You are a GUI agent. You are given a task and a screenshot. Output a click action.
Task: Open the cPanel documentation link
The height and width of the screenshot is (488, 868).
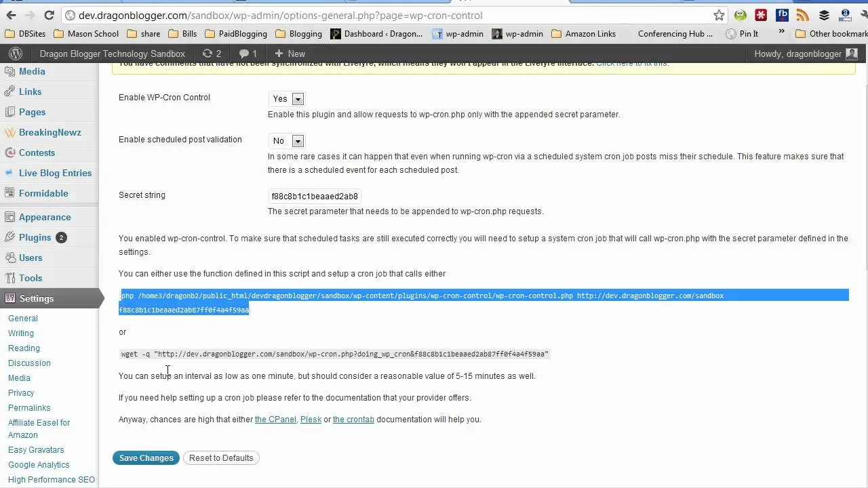click(x=275, y=420)
